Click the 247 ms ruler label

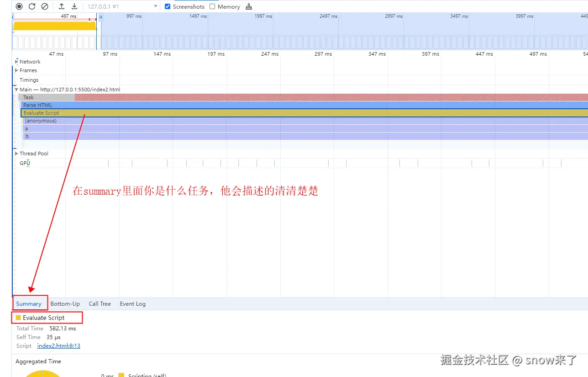coord(270,54)
